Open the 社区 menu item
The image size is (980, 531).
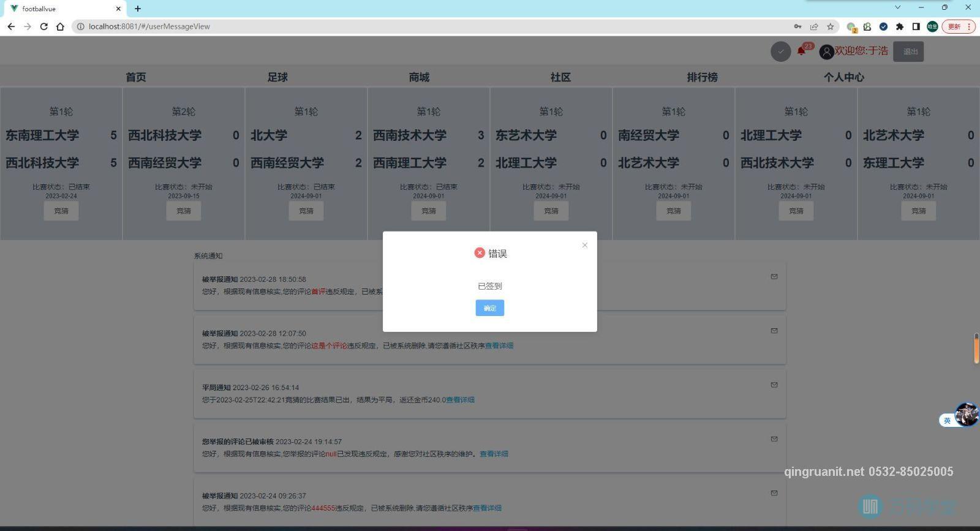click(x=560, y=77)
